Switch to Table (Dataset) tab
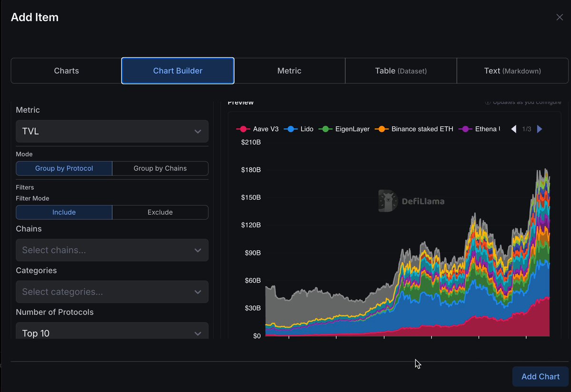Screen dimensions: 571x392 click(x=401, y=71)
